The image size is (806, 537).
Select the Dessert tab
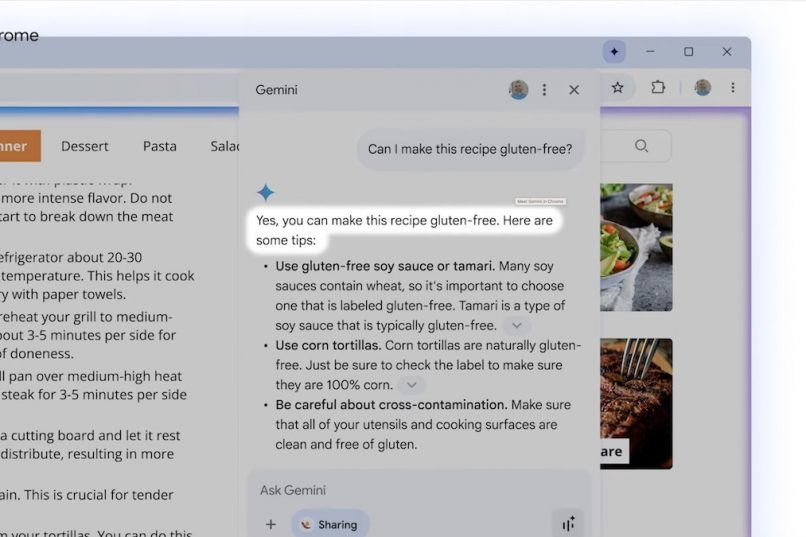85,146
